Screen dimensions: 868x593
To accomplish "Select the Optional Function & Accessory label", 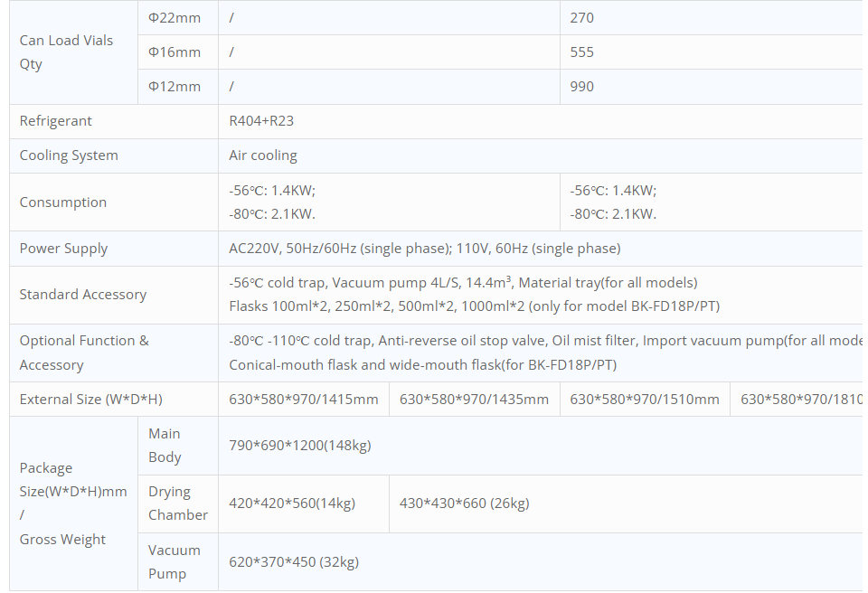I will tap(84, 353).
